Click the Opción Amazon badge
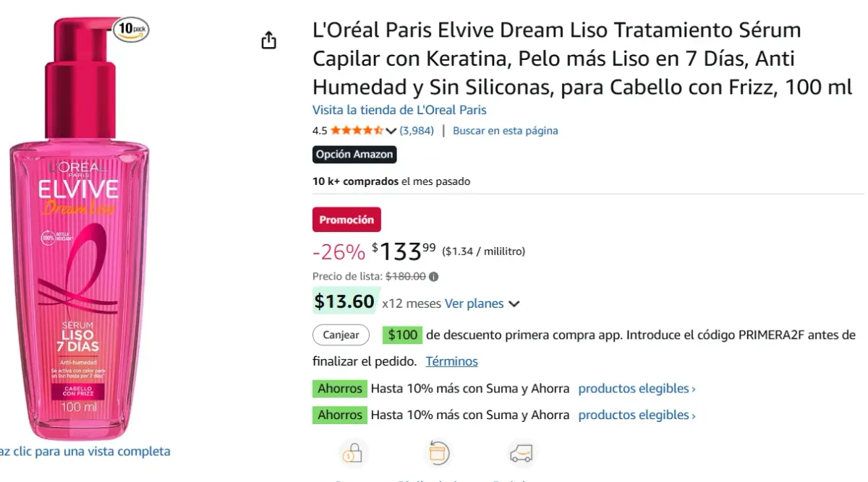 coord(354,154)
